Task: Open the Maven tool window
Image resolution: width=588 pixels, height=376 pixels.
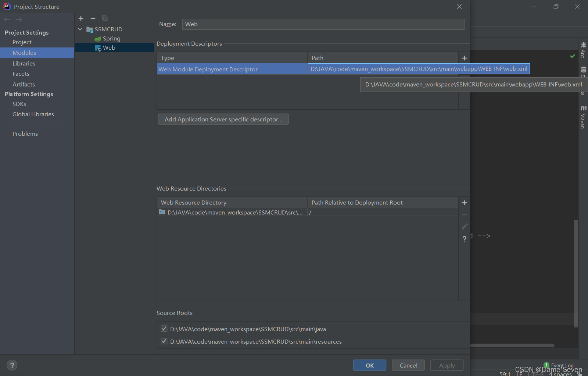Action: coord(583,117)
